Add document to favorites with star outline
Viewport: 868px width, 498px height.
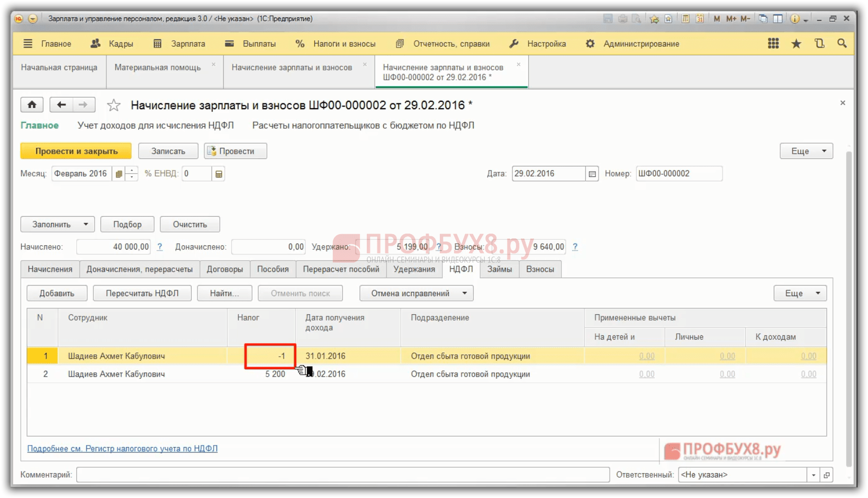(x=114, y=105)
